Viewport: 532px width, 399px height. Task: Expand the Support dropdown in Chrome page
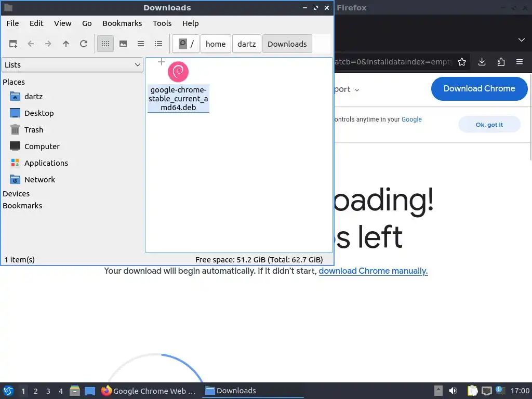(x=347, y=89)
